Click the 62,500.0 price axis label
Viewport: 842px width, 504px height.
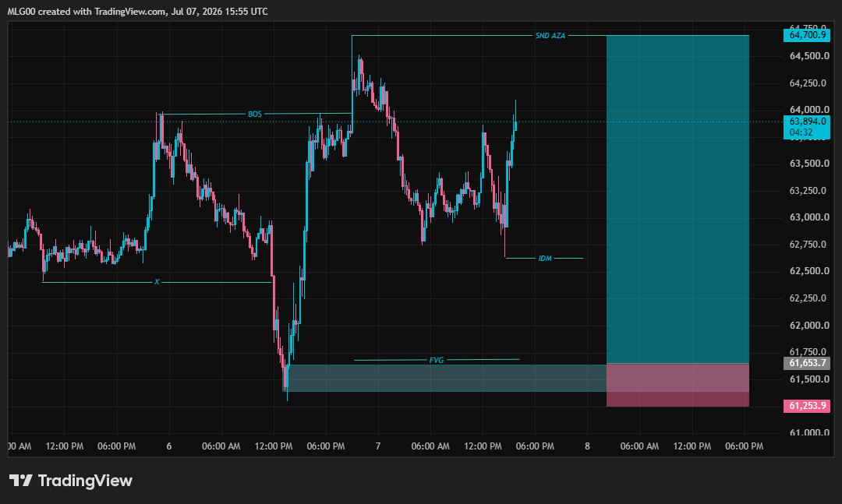[x=809, y=270]
